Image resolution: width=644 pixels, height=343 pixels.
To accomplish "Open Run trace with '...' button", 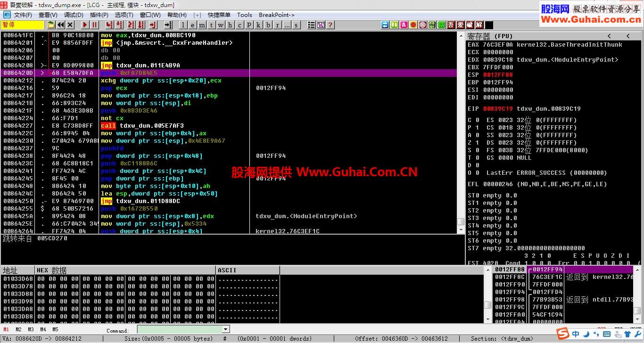I will [287, 25].
